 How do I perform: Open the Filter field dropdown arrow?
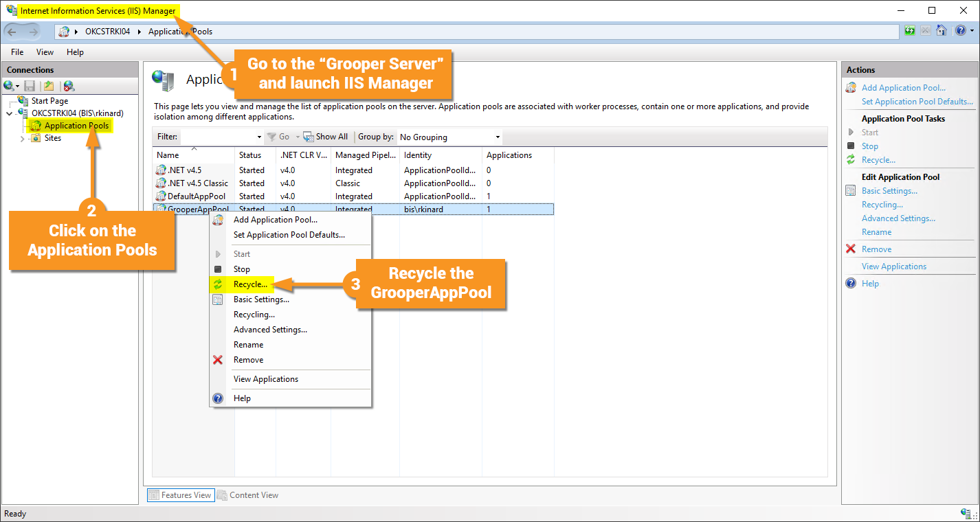pos(259,137)
